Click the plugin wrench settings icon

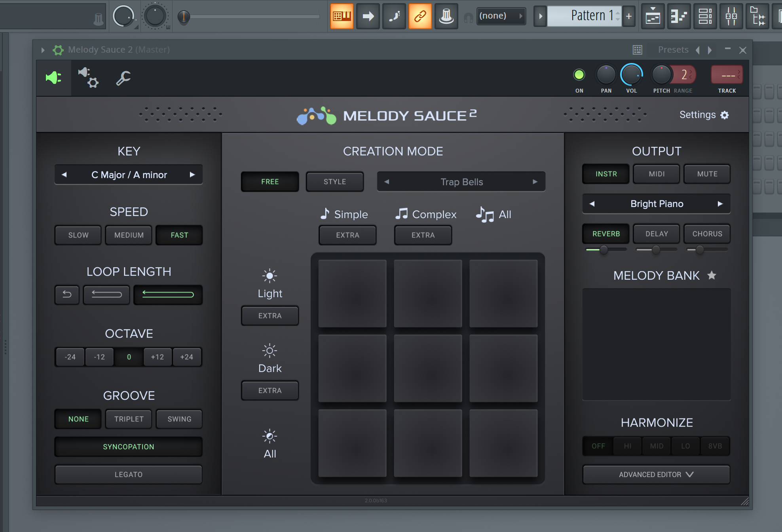pos(123,78)
